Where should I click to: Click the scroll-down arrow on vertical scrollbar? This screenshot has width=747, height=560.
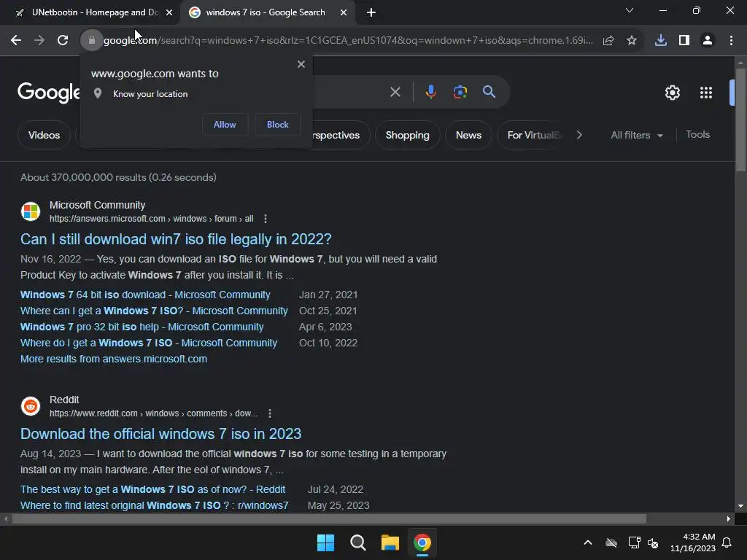[x=740, y=506]
